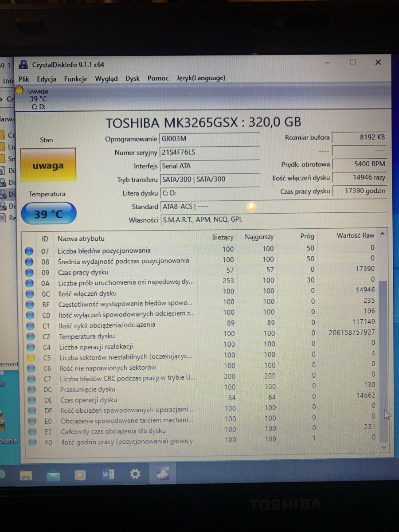Image resolution: width=399 pixels, height=532 pixels.
Task: Click the blue status dot for attribute DC
Action: (x=31, y=389)
